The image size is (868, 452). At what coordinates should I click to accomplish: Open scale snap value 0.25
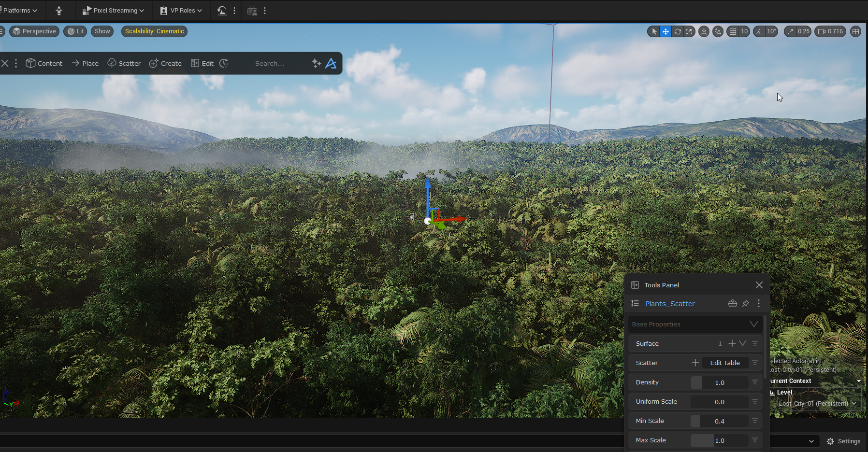point(804,31)
